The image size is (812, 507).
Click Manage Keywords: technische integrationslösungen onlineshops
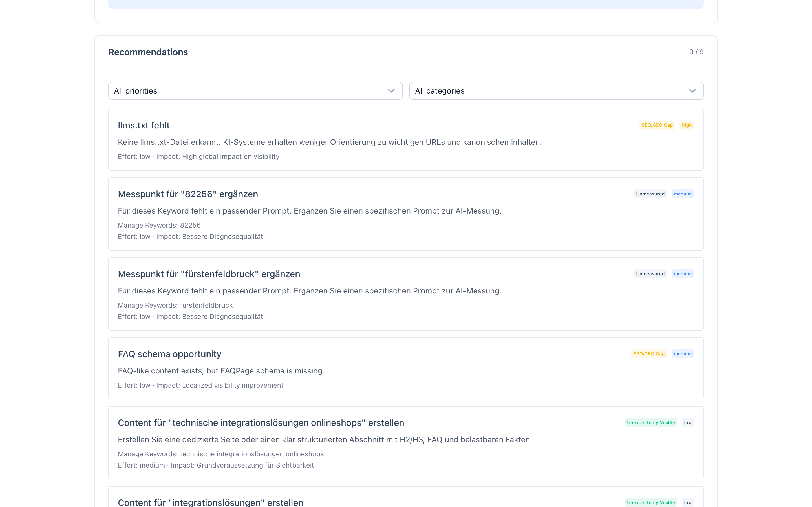click(220, 454)
